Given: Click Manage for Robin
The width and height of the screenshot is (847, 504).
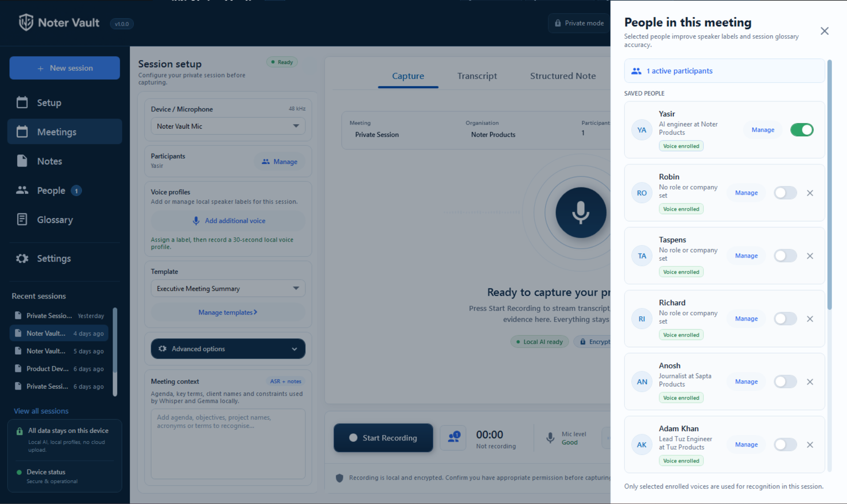Looking at the screenshot, I should point(746,193).
